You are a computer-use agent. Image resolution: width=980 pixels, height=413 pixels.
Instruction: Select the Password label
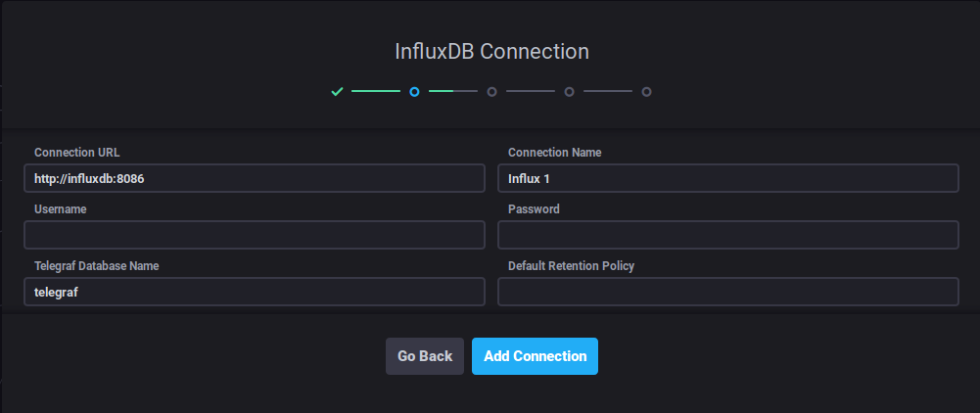(534, 209)
